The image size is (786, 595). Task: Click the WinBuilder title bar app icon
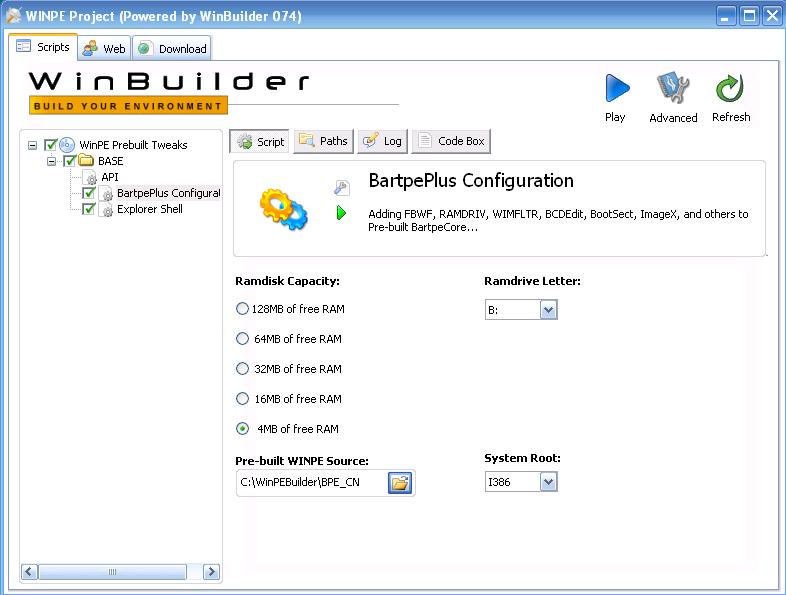click(x=14, y=16)
